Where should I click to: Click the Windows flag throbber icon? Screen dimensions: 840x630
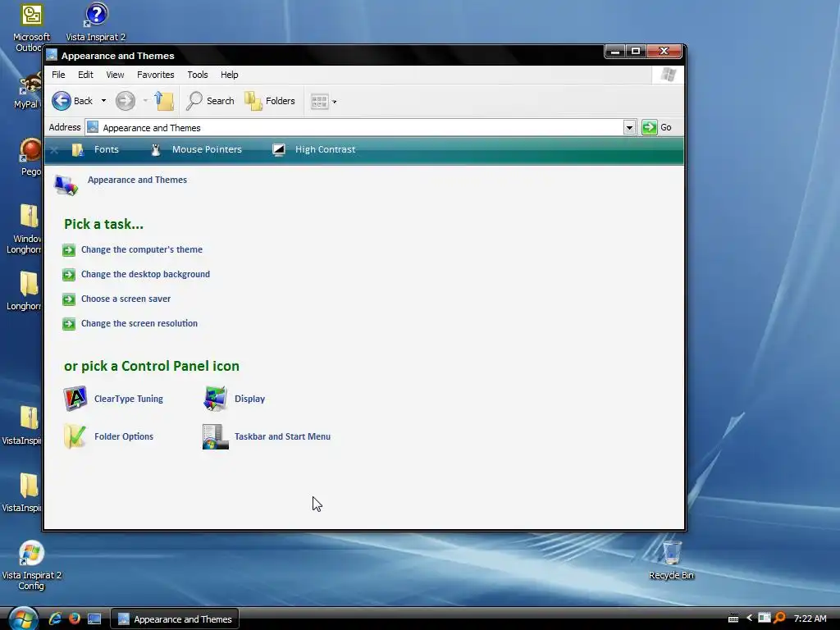pyautogui.click(x=668, y=75)
